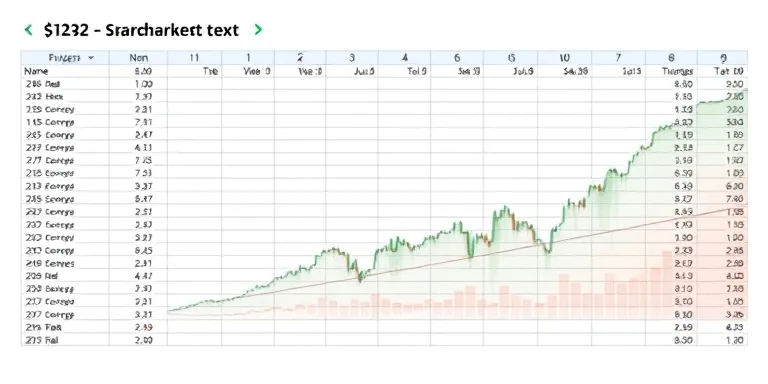Select the column header labeled 10
This screenshot has height=384, width=768.
click(564, 58)
